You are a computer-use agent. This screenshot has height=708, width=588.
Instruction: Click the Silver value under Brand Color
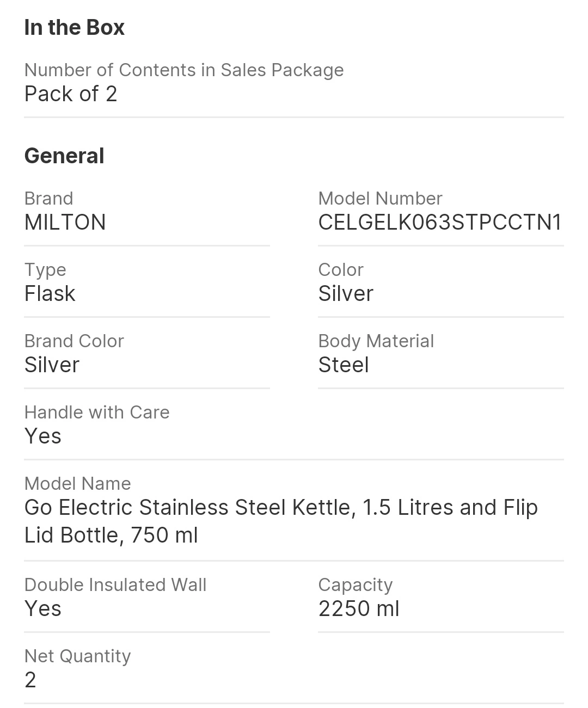(52, 365)
